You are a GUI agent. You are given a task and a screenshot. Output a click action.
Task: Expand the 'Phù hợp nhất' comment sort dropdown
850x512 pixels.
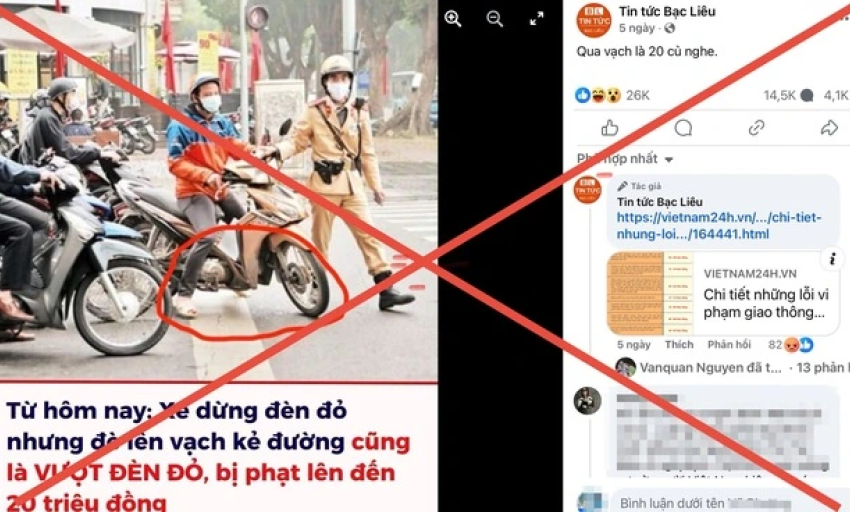pyautogui.click(x=625, y=159)
